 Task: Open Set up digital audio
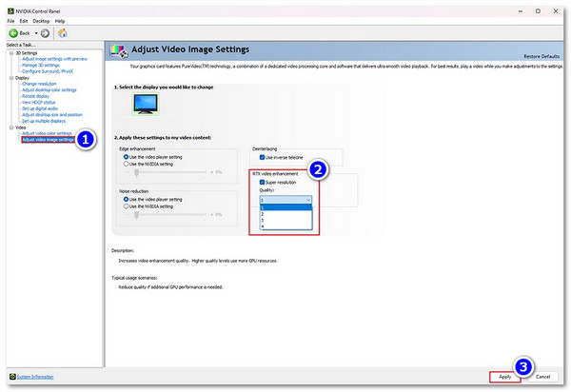[40, 108]
